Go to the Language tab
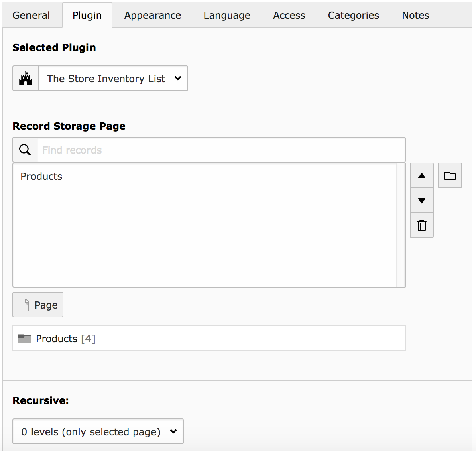This screenshot has height=451, width=476. [x=227, y=16]
